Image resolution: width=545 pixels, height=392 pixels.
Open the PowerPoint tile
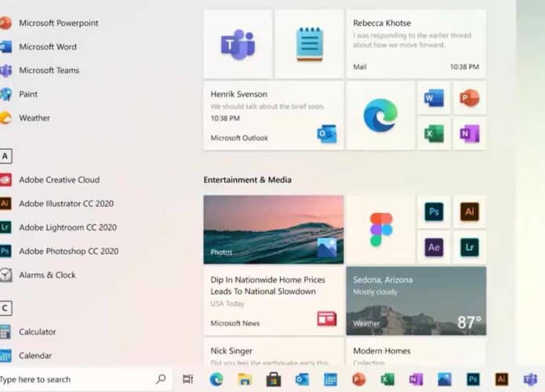470,98
